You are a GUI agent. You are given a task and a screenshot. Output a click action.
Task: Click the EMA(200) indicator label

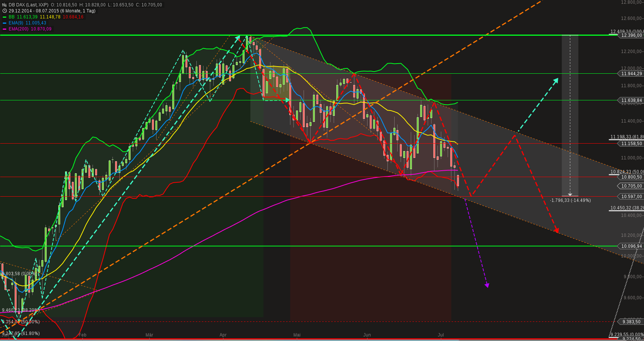pyautogui.click(x=18, y=29)
